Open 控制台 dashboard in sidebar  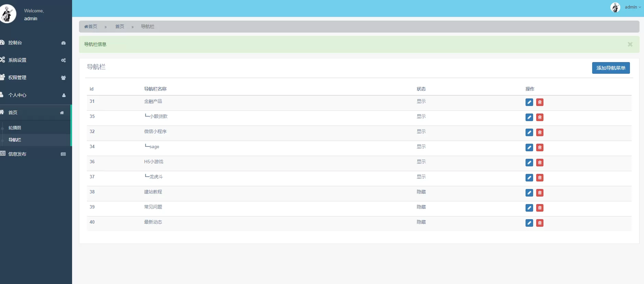coord(33,43)
